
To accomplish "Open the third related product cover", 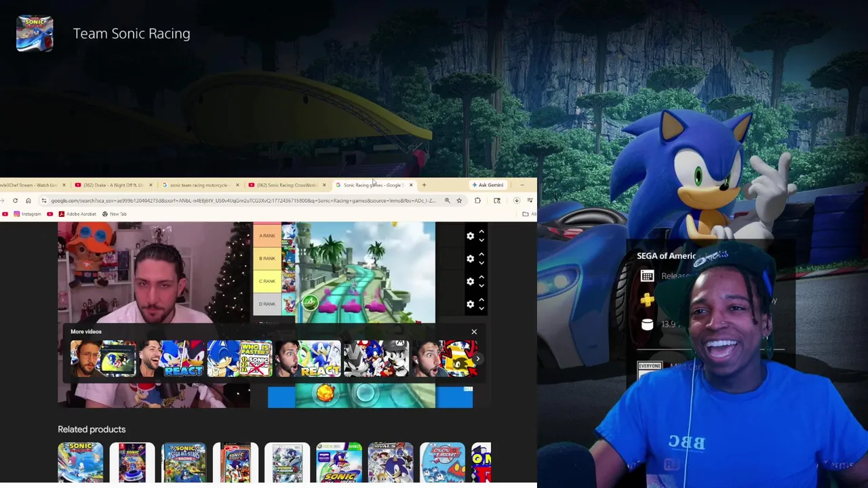I will [184, 462].
